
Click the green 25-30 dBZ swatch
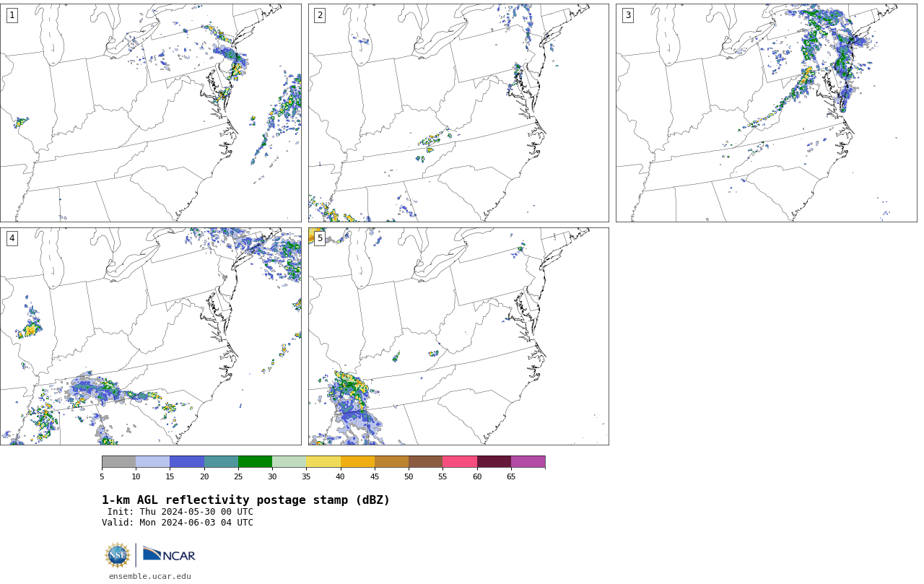[255, 462]
